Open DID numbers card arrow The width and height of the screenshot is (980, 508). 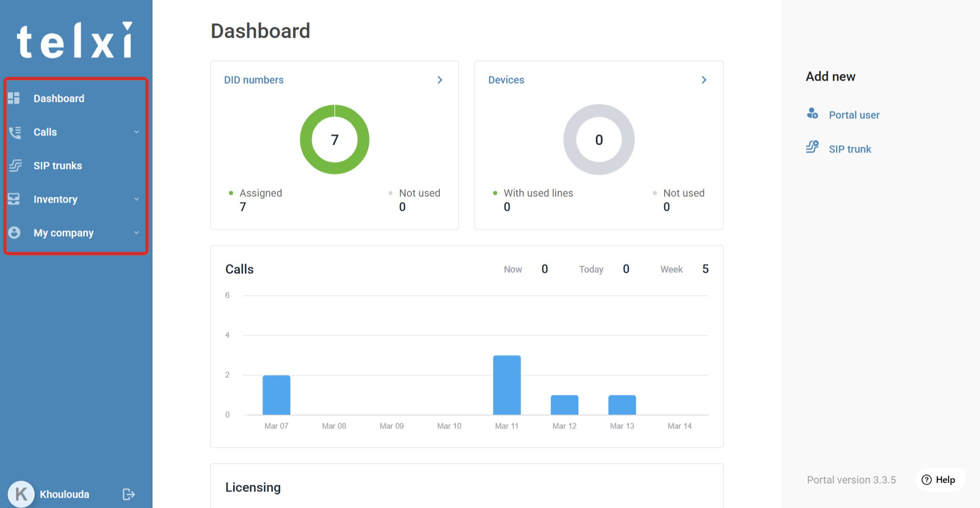click(440, 80)
